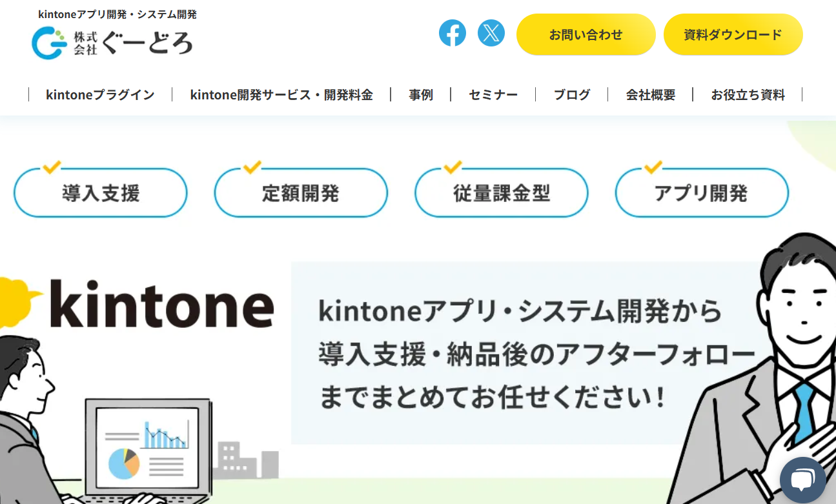Open the X (Twitter) icon link

[491, 33]
